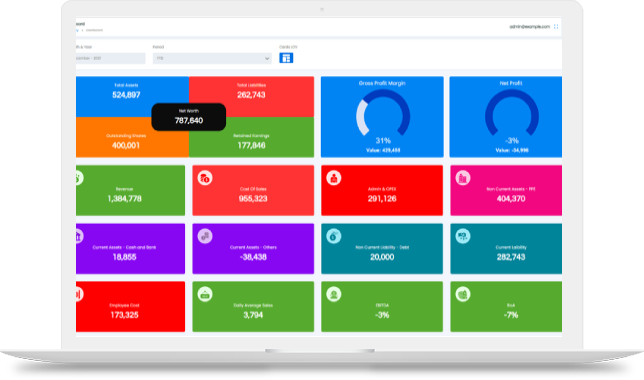The image size is (644, 380).
Task: Click the admin@example.com account label
Action: point(529,27)
